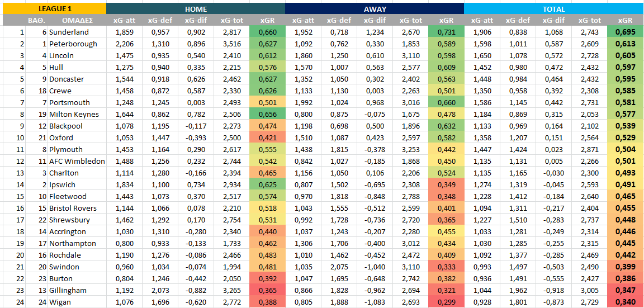Select the Plymouth team cell
The image size is (644, 308).
(77, 149)
